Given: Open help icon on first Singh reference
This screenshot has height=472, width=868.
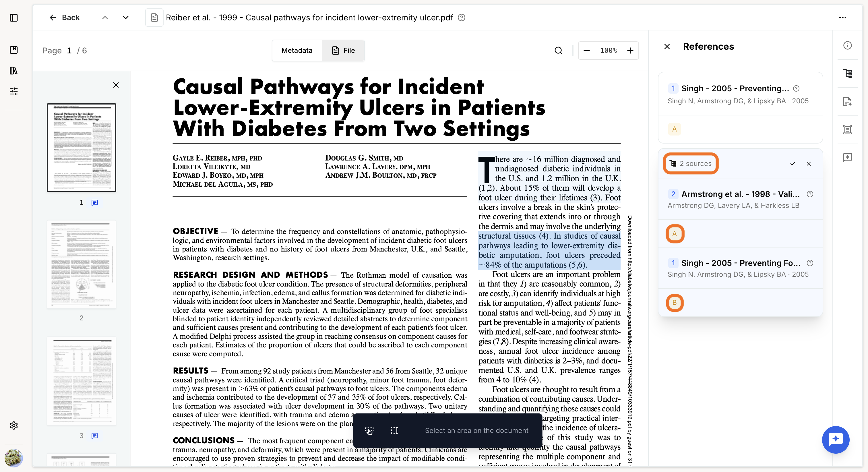Looking at the screenshot, I should [796, 89].
